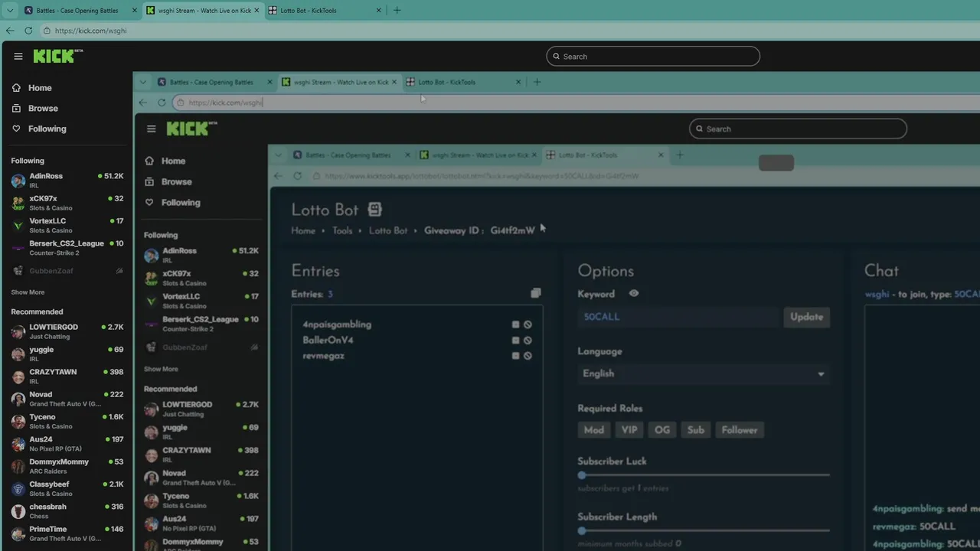Image resolution: width=980 pixels, height=551 pixels.
Task: Expand tab search dropdown in outermost browser
Action: [x=10, y=10]
